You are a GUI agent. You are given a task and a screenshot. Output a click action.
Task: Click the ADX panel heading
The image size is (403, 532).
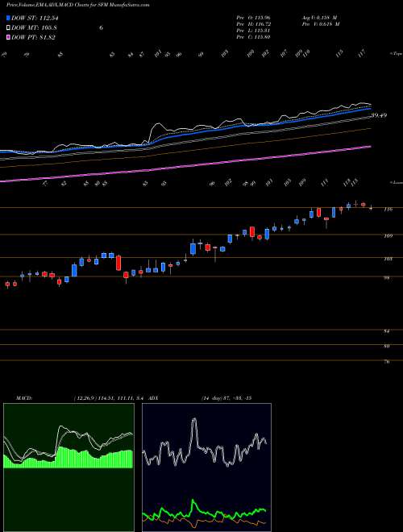click(x=153, y=397)
